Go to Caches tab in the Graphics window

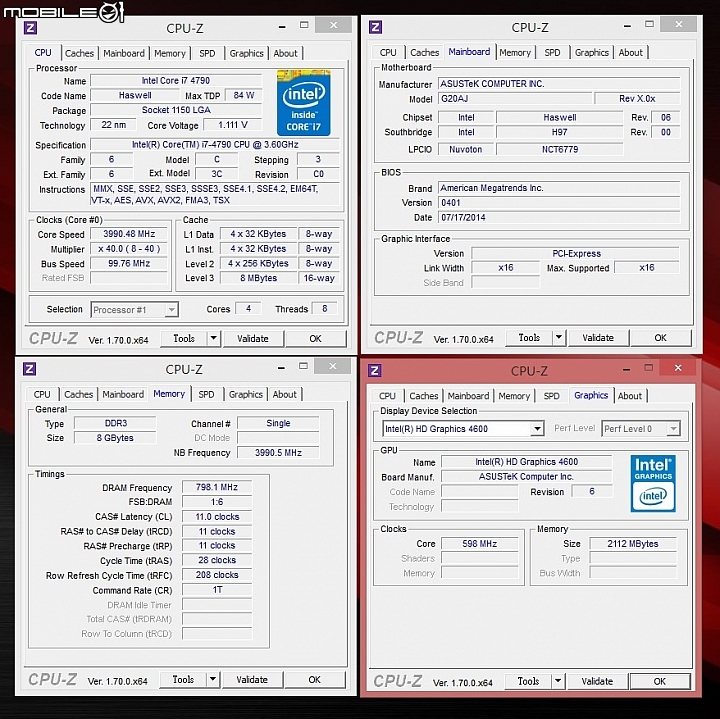(424, 396)
